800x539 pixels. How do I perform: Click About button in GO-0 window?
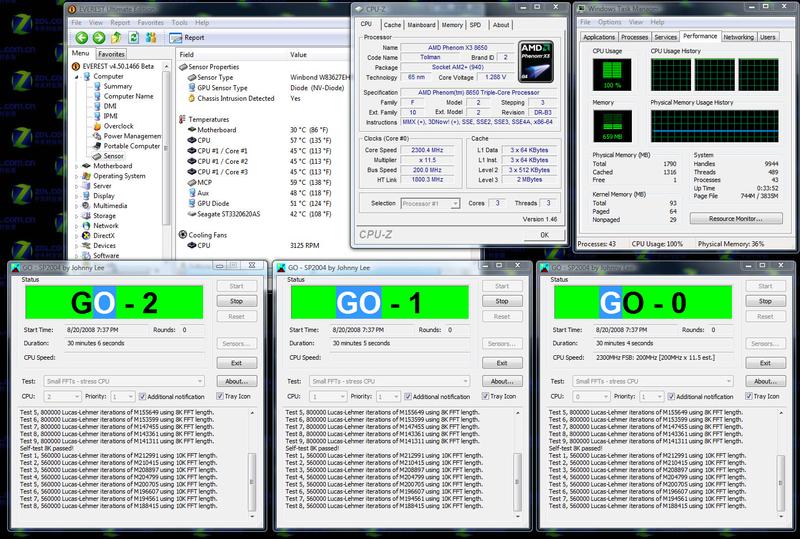point(765,381)
